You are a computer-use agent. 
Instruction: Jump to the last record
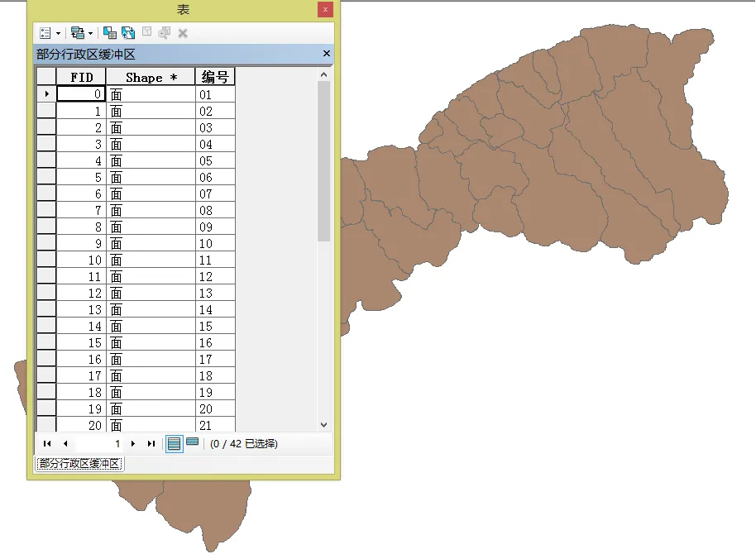151,443
